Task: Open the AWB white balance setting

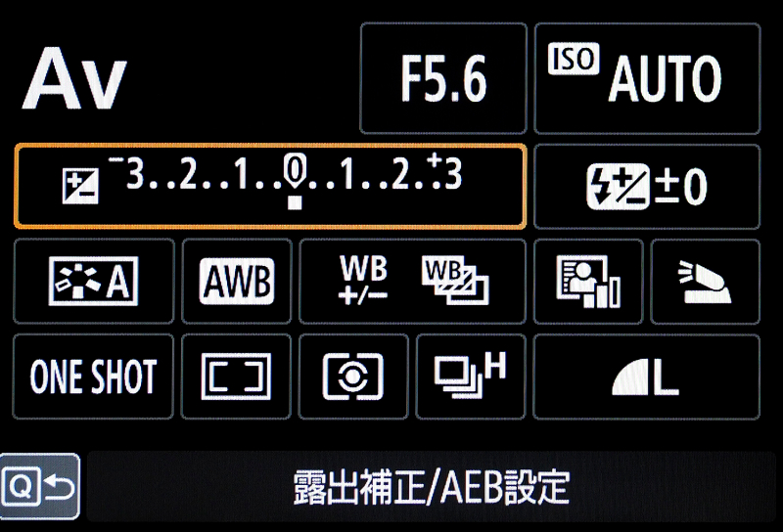Action: tap(237, 282)
